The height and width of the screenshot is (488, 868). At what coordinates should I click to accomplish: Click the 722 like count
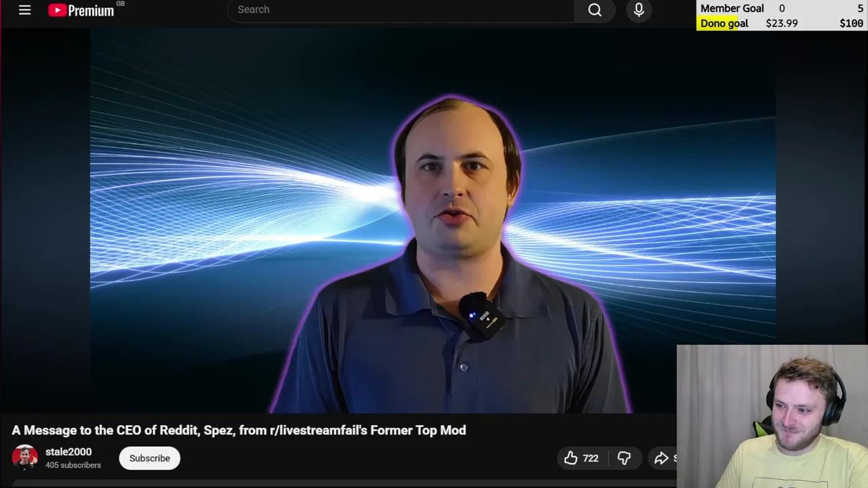tap(591, 458)
